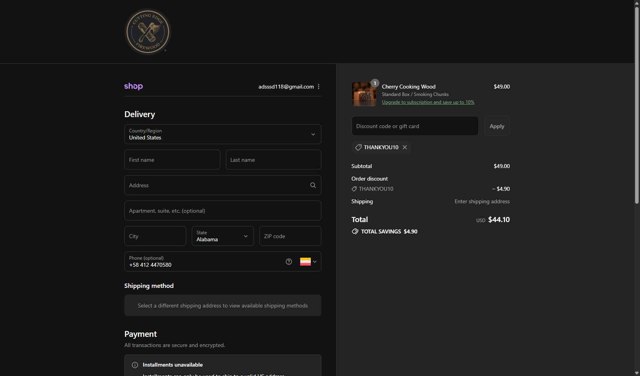Click the Shipping method heading

coord(149,286)
